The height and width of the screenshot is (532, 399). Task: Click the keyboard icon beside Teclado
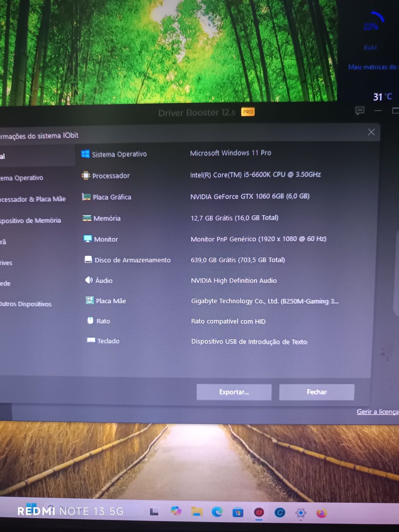pos(91,340)
